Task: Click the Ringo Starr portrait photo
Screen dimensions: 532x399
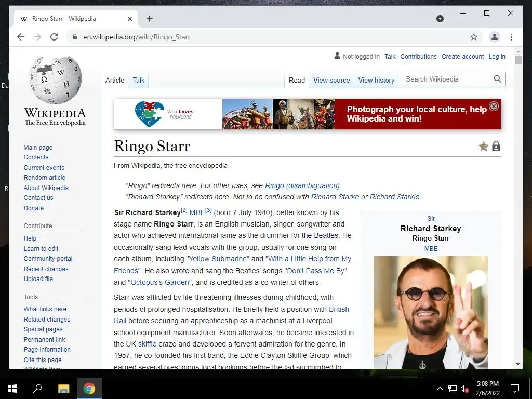Action: (x=431, y=312)
